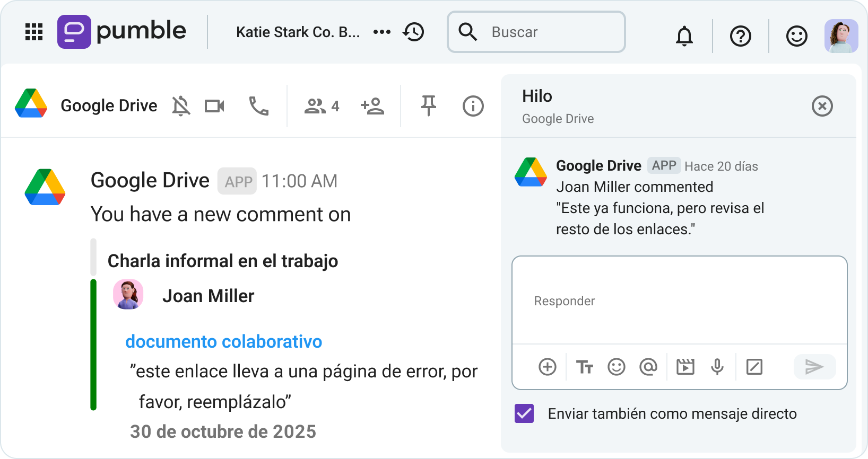Start a voice call
Image resolution: width=868 pixels, height=459 pixels.
(x=259, y=106)
